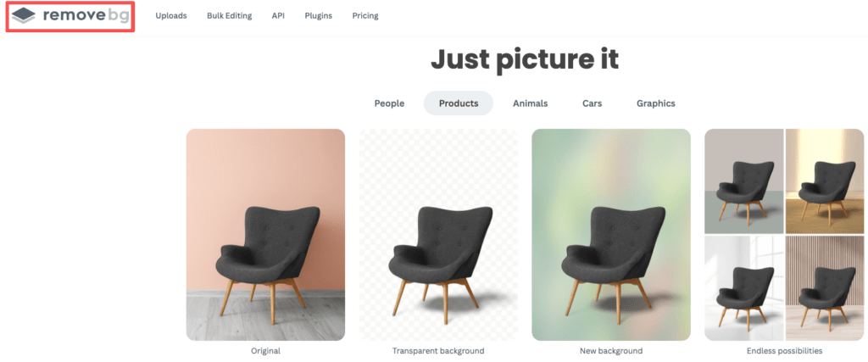
Task: Switch to the Animals tab
Action: pyautogui.click(x=531, y=103)
